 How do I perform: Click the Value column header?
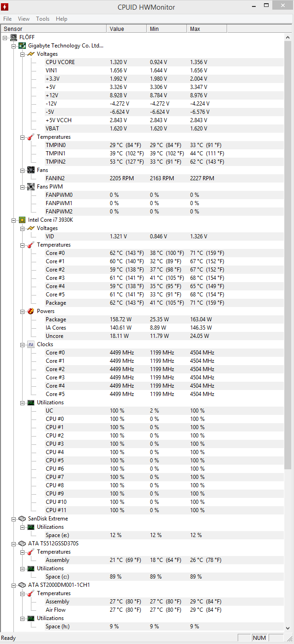pyautogui.click(x=126, y=29)
